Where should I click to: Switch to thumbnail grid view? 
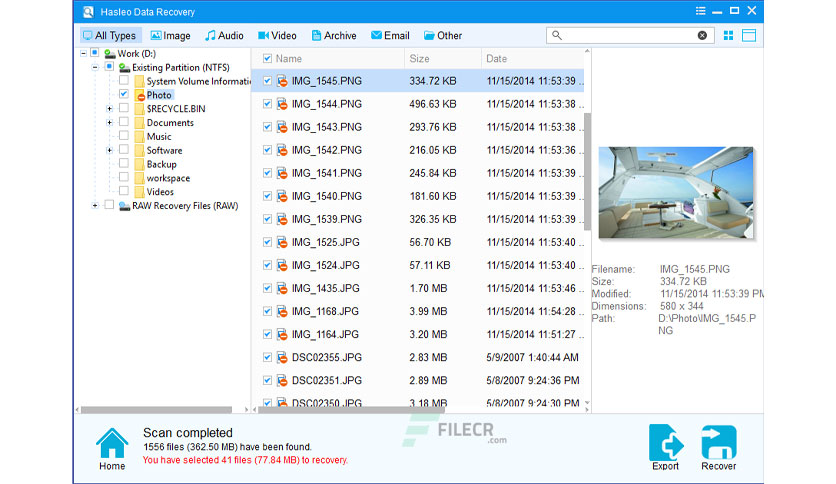tap(728, 36)
